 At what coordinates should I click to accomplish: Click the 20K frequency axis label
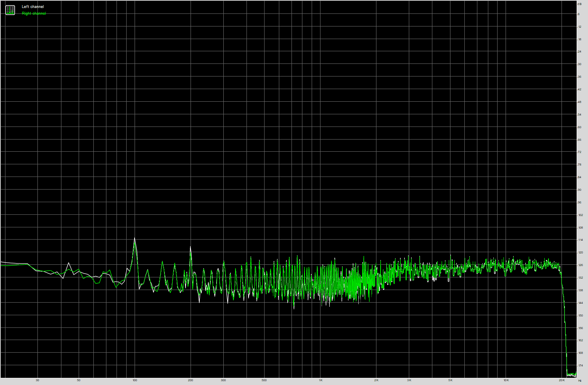562,380
